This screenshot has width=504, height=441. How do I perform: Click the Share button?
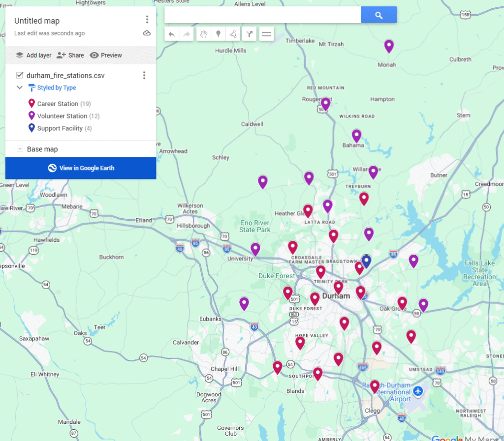click(70, 55)
